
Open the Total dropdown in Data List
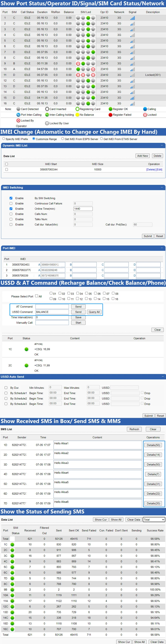(x=154, y=520)
